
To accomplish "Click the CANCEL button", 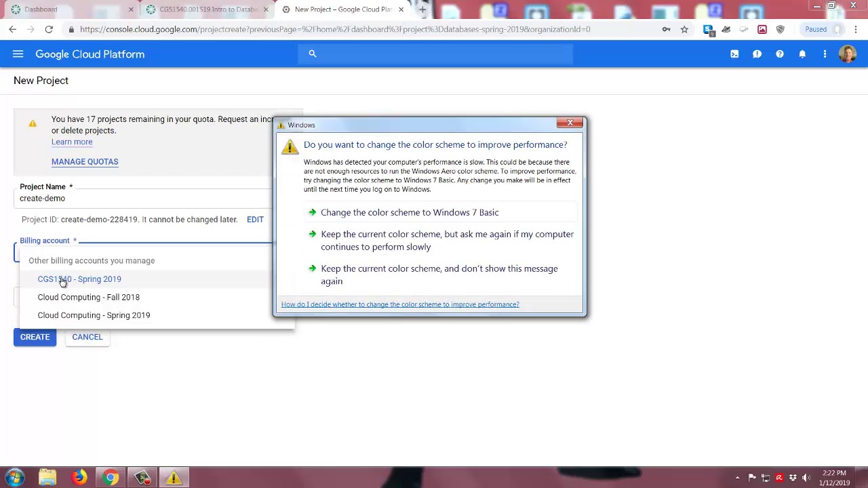I will pyautogui.click(x=87, y=337).
